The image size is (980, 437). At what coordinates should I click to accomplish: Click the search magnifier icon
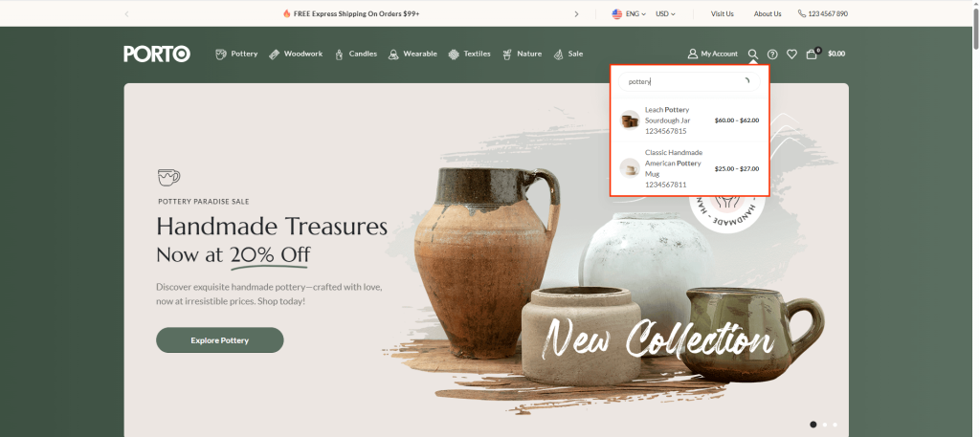click(753, 55)
